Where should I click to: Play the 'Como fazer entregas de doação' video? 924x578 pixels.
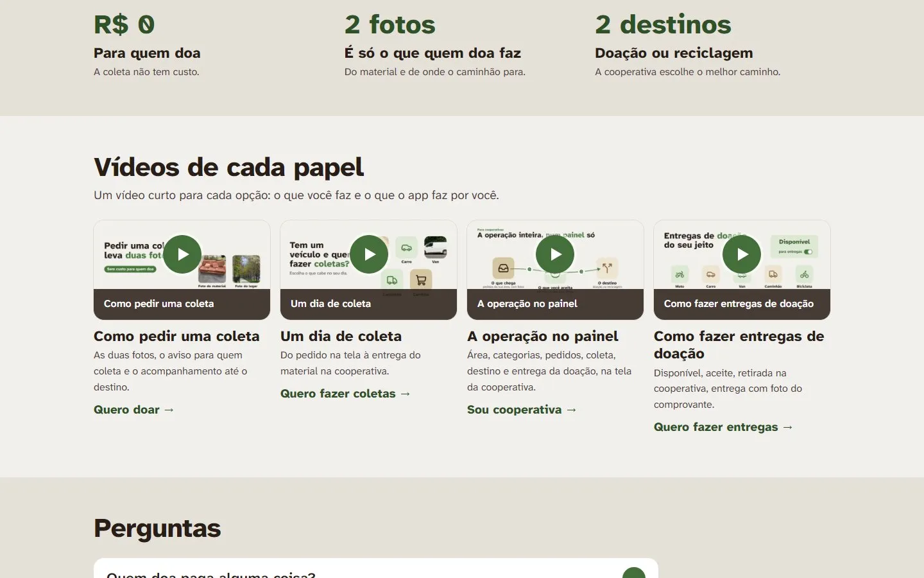pos(742,254)
